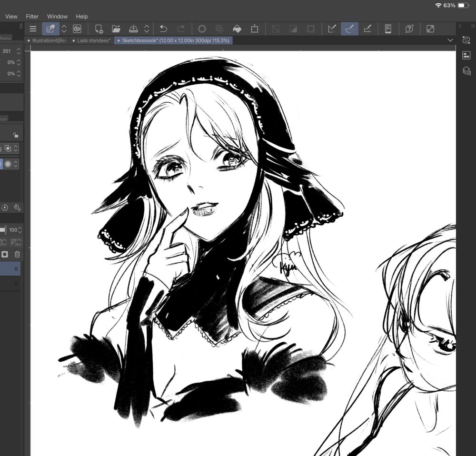Image resolution: width=476 pixels, height=456 pixels.
Task: Clear layer contents with dotted-circle icon
Action: click(202, 29)
